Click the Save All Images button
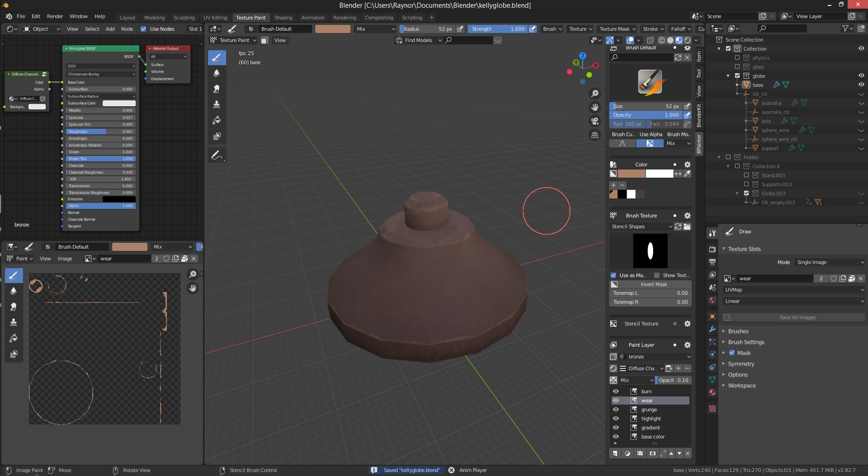 797,317
